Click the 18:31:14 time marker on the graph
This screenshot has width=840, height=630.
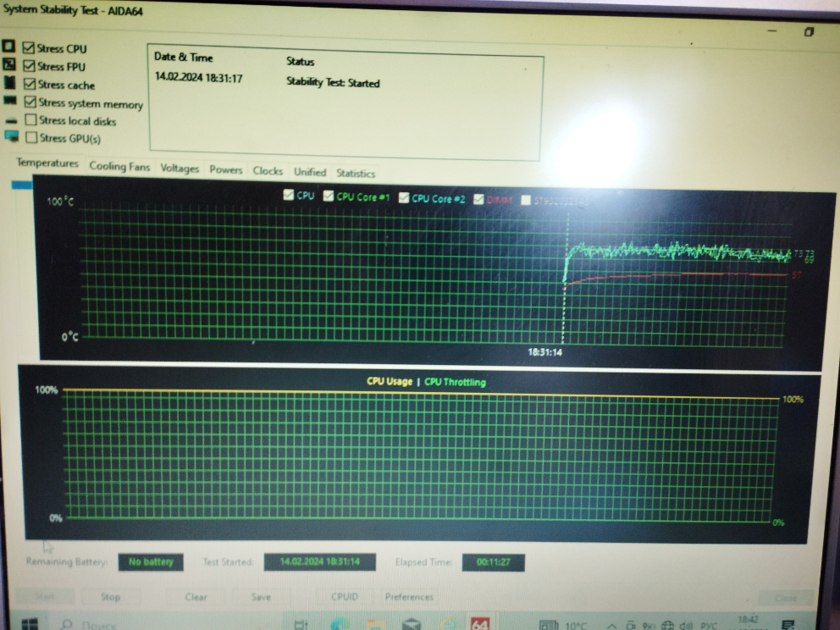point(544,352)
